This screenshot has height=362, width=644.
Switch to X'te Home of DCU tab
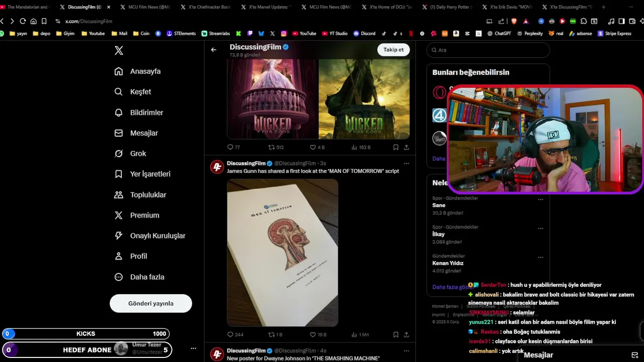(388, 7)
